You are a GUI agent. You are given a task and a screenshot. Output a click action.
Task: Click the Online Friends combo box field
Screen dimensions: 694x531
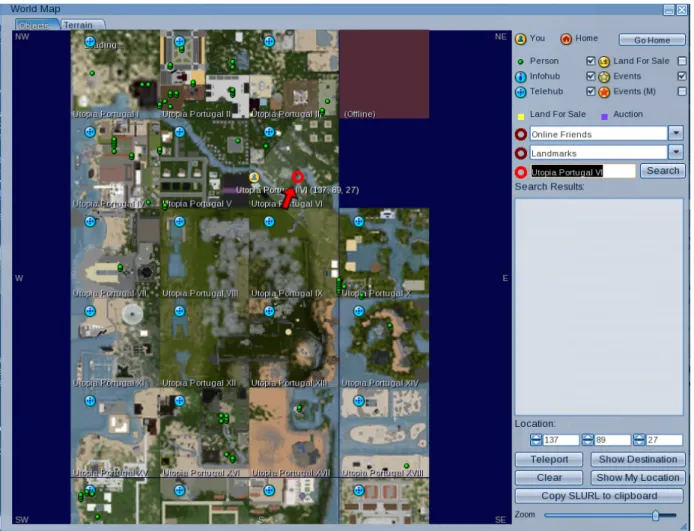point(598,134)
